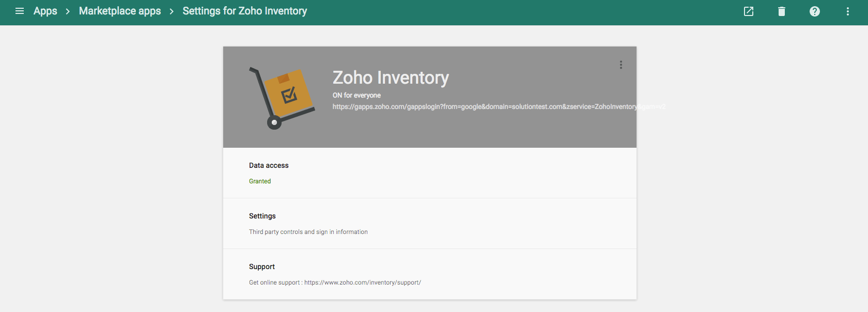Screen dimensions: 868x312
Task: Select the Granted status under Data access
Action: 260,181
